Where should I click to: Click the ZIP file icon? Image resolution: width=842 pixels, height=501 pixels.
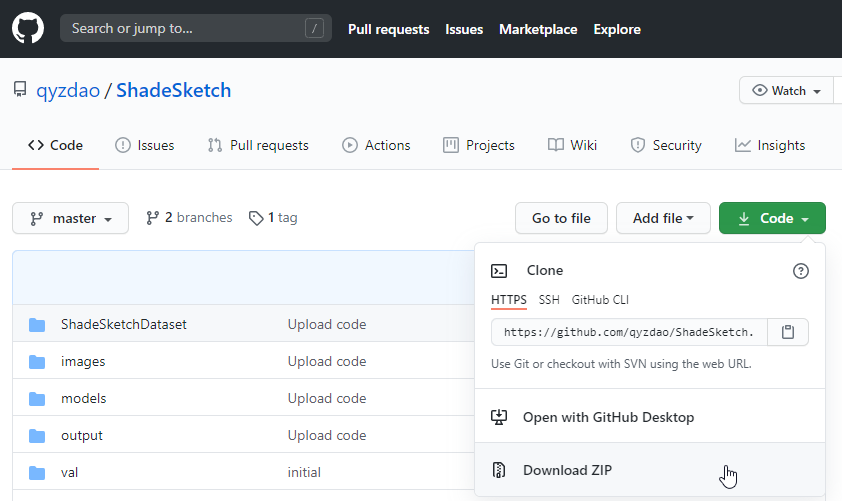point(499,470)
